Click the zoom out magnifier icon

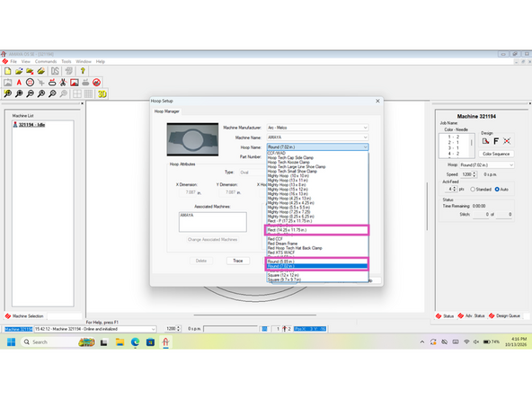[30, 93]
